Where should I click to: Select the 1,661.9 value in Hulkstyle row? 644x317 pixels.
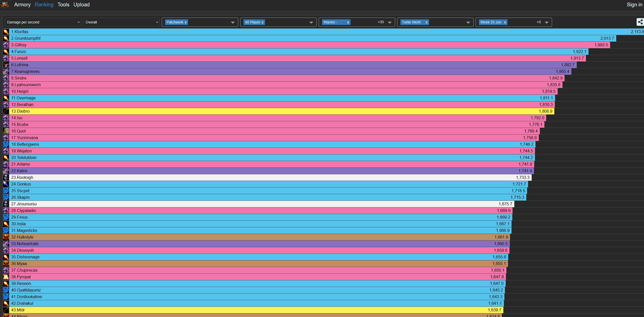(x=501, y=237)
